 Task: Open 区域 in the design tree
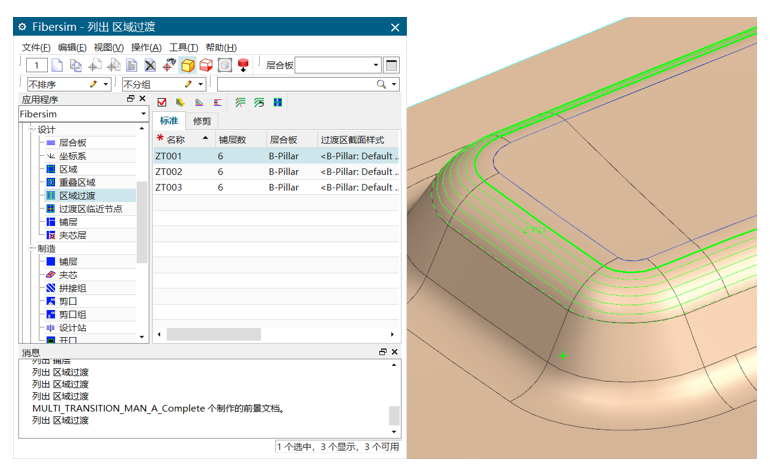(x=67, y=170)
